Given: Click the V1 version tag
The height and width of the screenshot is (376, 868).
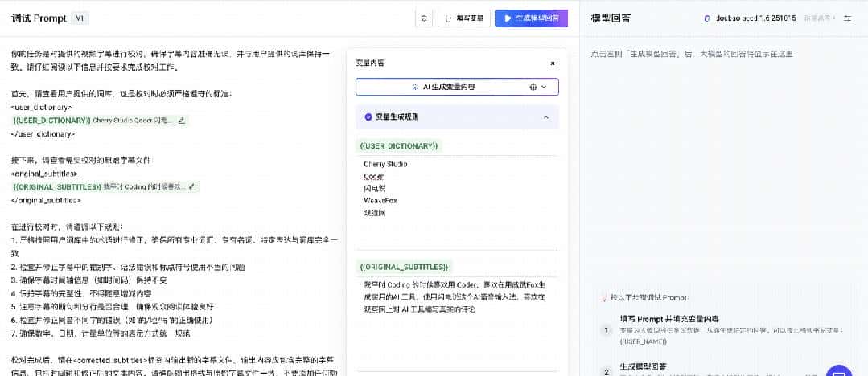Looking at the screenshot, I should pyautogui.click(x=80, y=18).
